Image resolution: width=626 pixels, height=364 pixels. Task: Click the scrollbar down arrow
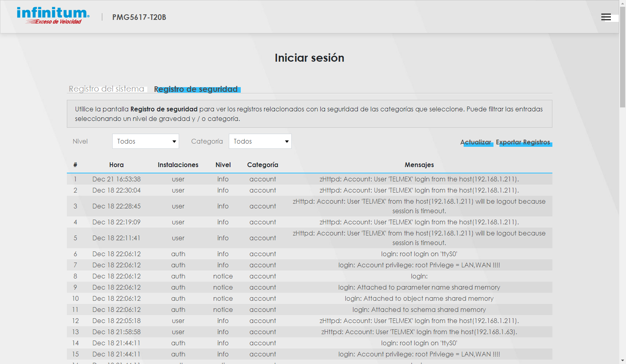pos(622,360)
